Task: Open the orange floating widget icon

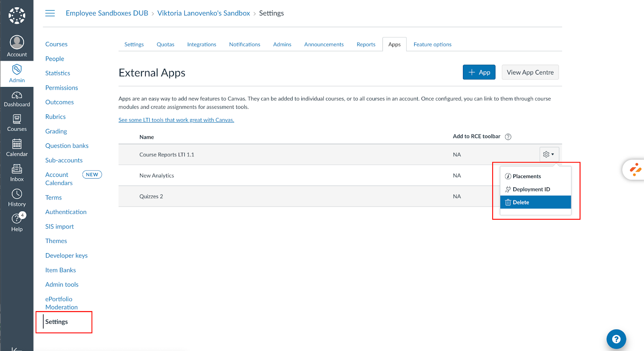Action: click(x=636, y=169)
